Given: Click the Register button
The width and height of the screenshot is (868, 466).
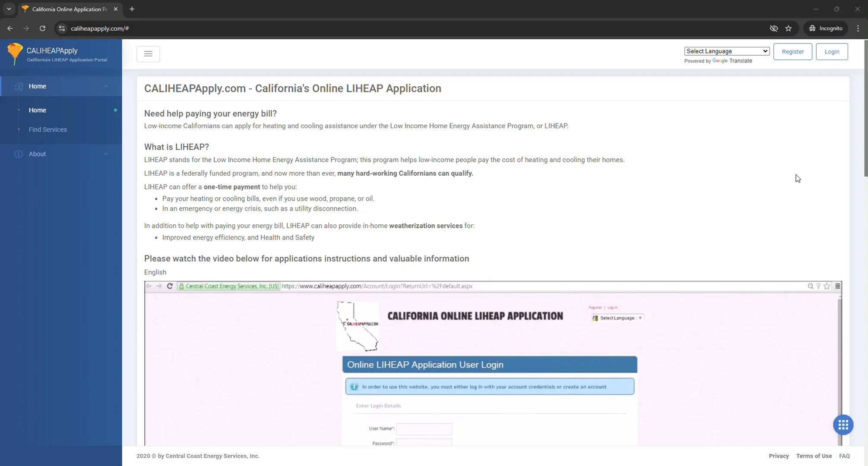Looking at the screenshot, I should pyautogui.click(x=792, y=52).
